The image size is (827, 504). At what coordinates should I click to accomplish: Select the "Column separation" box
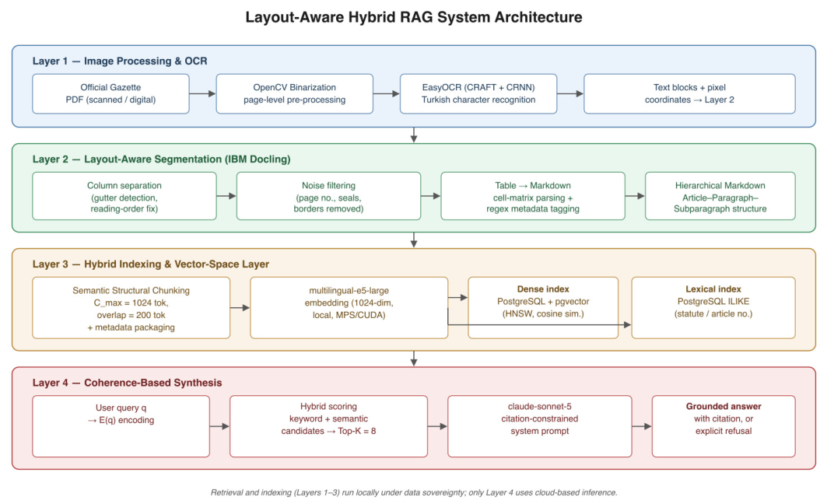click(124, 196)
